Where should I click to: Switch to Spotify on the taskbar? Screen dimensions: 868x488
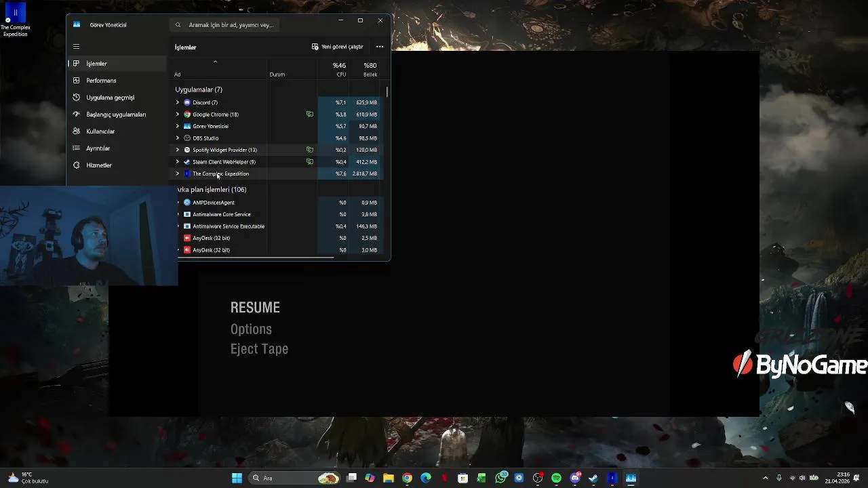(x=557, y=478)
